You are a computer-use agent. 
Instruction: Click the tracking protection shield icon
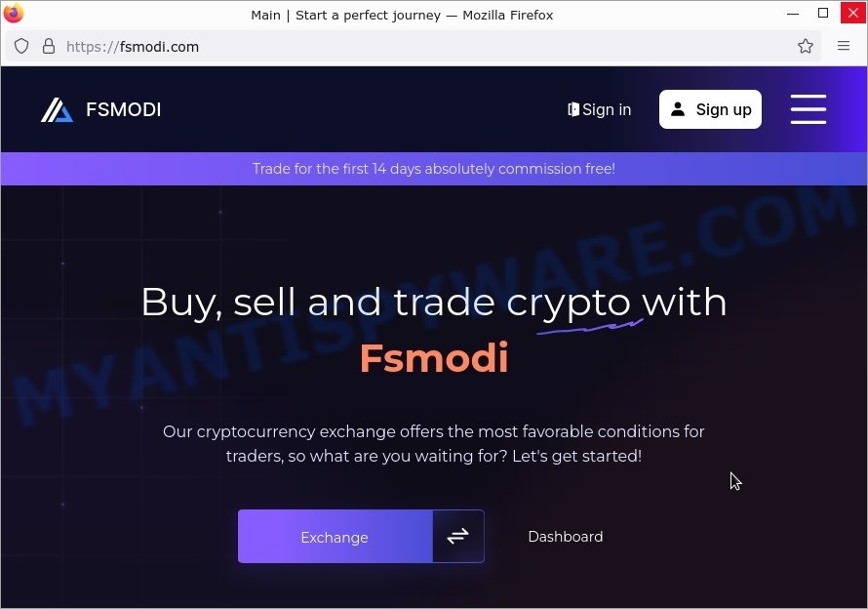pyautogui.click(x=21, y=47)
